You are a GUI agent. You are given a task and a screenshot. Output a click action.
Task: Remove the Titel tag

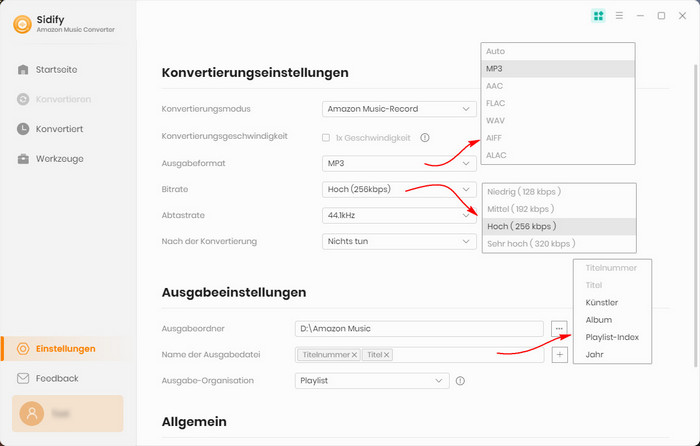point(387,355)
